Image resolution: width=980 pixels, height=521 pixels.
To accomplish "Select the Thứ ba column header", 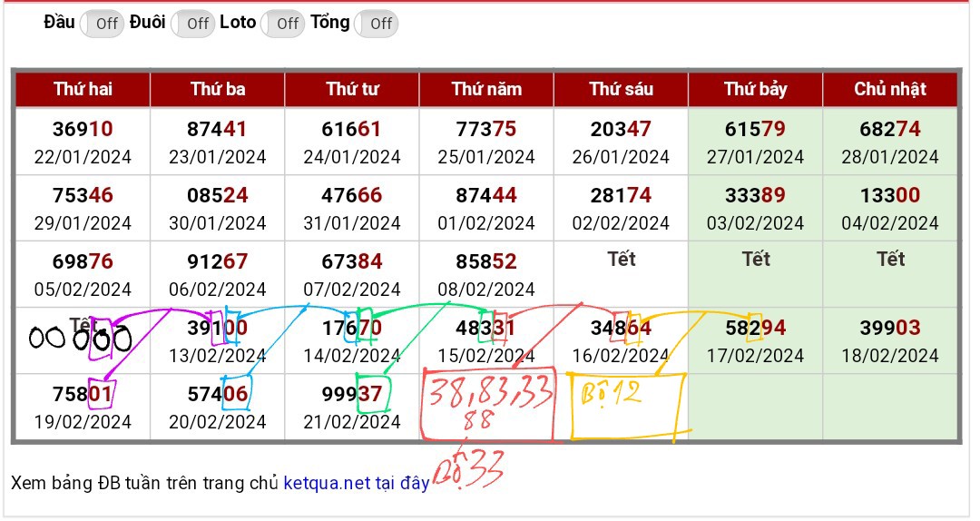I will pos(217,89).
